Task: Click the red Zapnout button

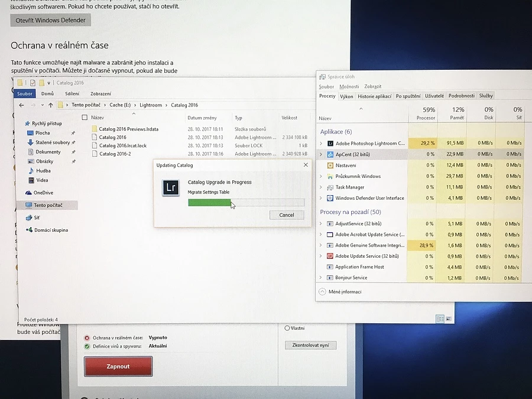Action: [x=118, y=366]
